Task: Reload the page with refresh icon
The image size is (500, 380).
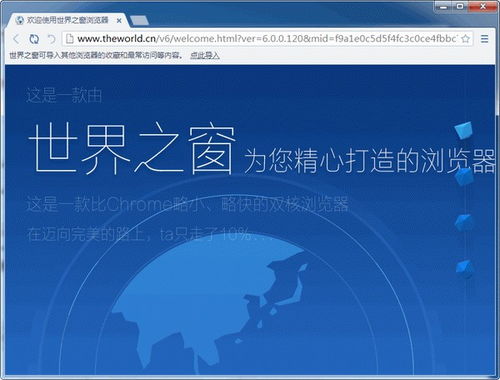Action: [34, 39]
